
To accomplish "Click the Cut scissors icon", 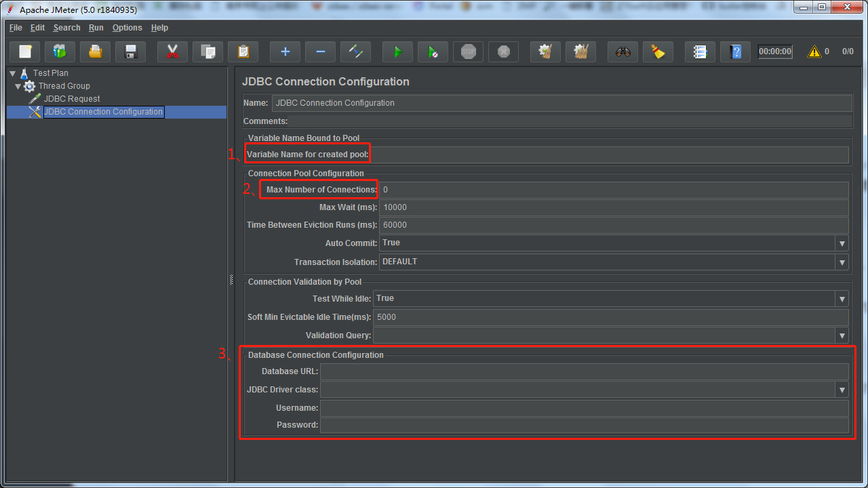I will coord(172,52).
